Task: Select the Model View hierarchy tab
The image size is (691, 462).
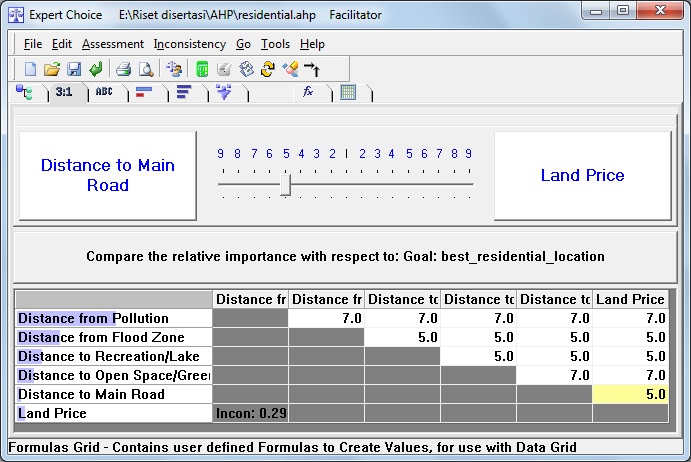Action: point(26,92)
